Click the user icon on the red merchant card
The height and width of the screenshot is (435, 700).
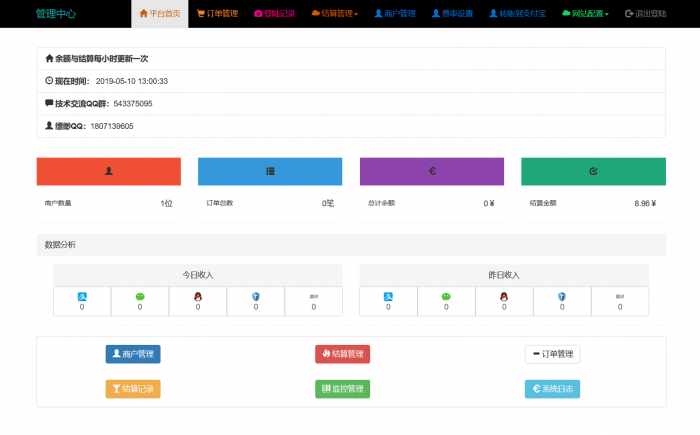click(108, 171)
